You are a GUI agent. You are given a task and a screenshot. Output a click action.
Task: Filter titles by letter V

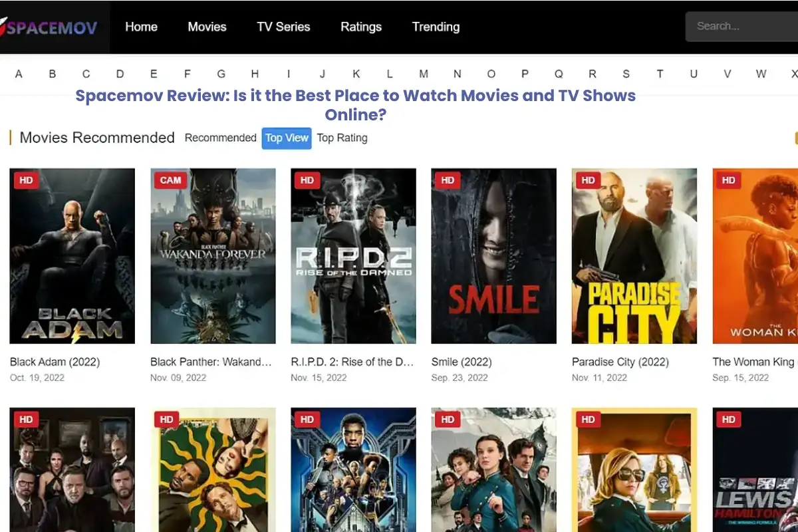coord(728,74)
